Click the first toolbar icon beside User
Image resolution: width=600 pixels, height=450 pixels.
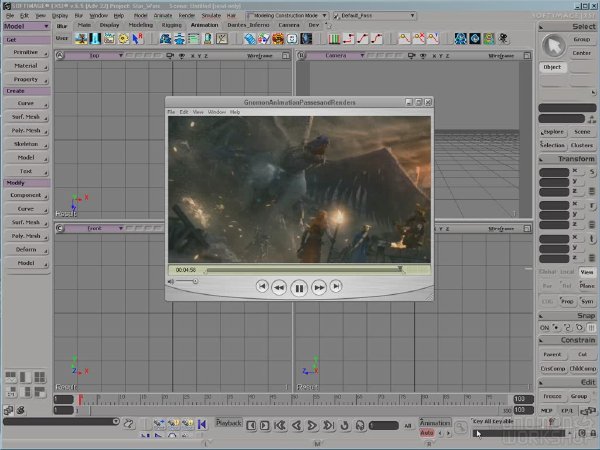(x=81, y=38)
